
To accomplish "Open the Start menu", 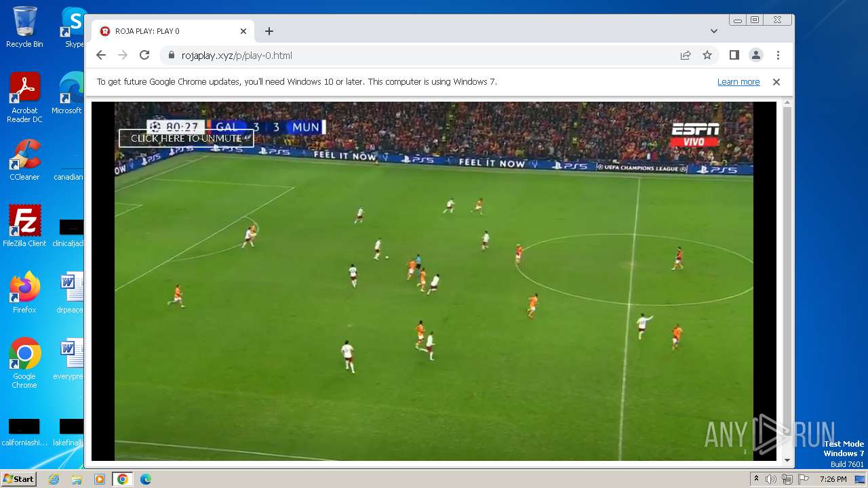I will coord(19,479).
